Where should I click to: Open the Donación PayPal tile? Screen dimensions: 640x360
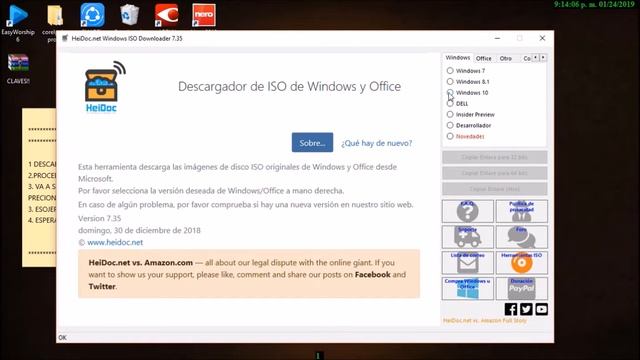click(x=521, y=289)
